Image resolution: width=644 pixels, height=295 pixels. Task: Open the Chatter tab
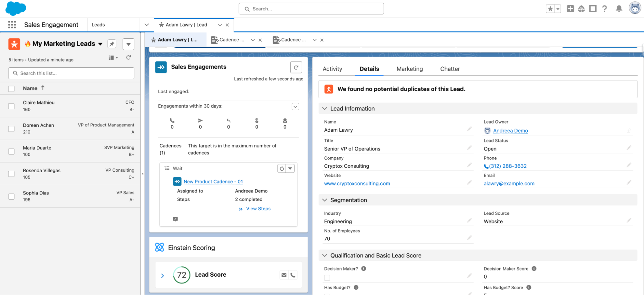(450, 69)
